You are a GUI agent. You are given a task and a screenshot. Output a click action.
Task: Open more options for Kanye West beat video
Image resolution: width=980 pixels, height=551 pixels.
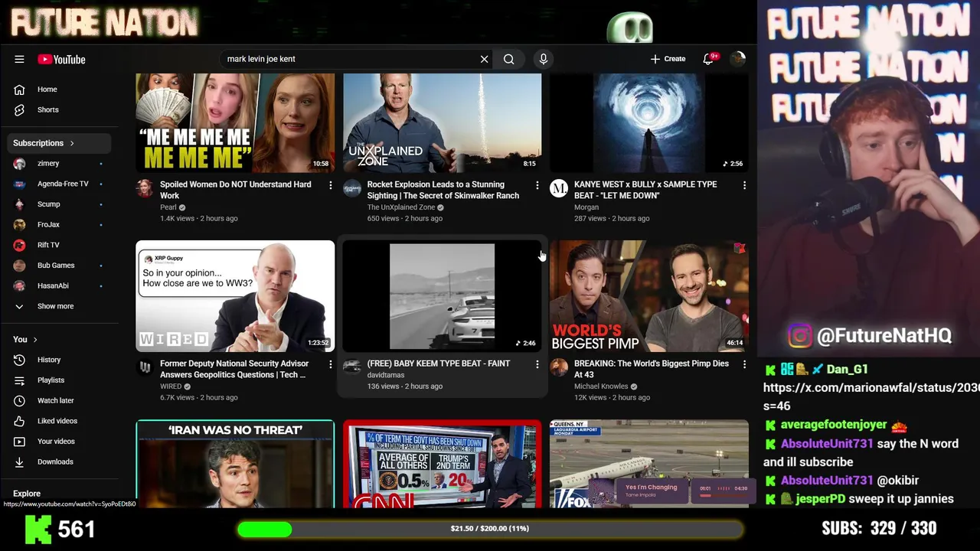(744, 185)
